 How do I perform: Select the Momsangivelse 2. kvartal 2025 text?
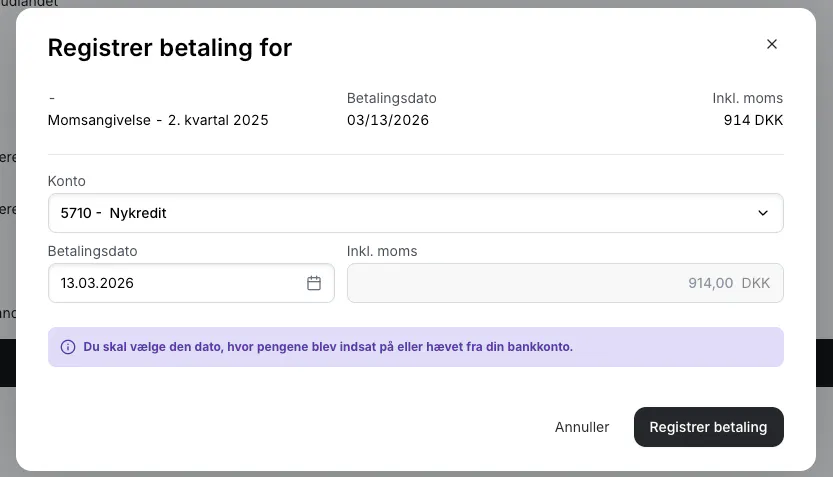pyautogui.click(x=158, y=120)
